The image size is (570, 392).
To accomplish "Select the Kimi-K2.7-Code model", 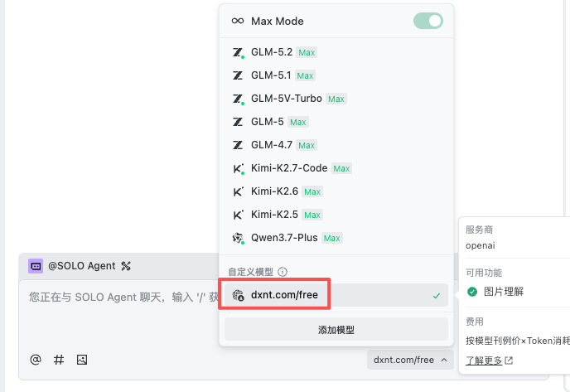I will click(336, 168).
